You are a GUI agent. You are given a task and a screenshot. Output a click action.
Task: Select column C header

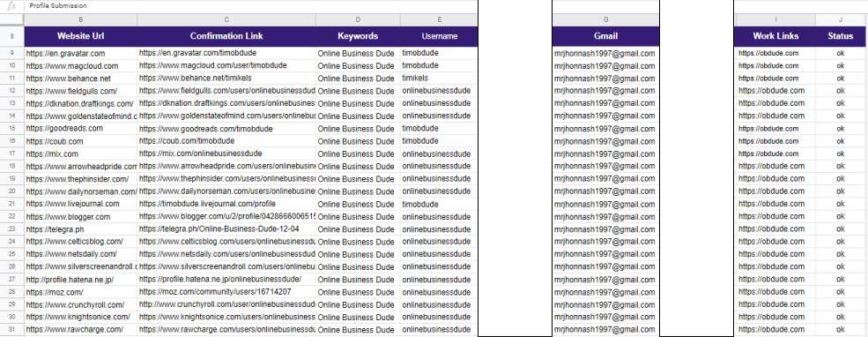[226, 20]
